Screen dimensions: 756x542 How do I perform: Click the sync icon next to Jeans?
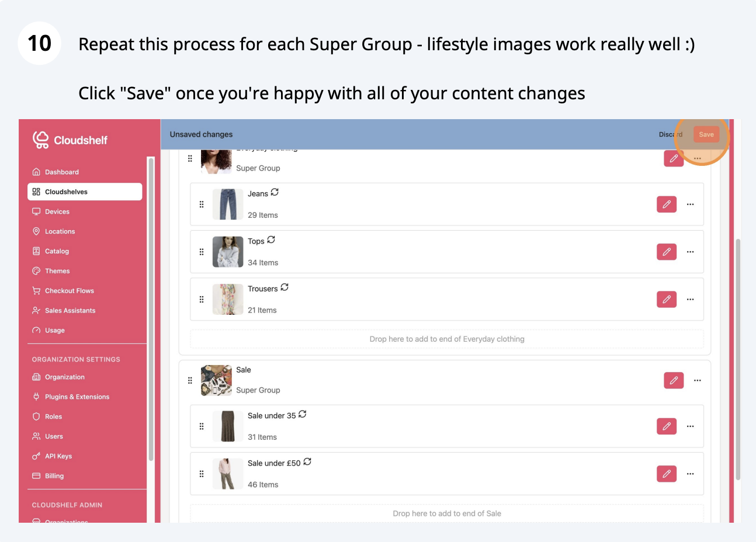coord(275,192)
